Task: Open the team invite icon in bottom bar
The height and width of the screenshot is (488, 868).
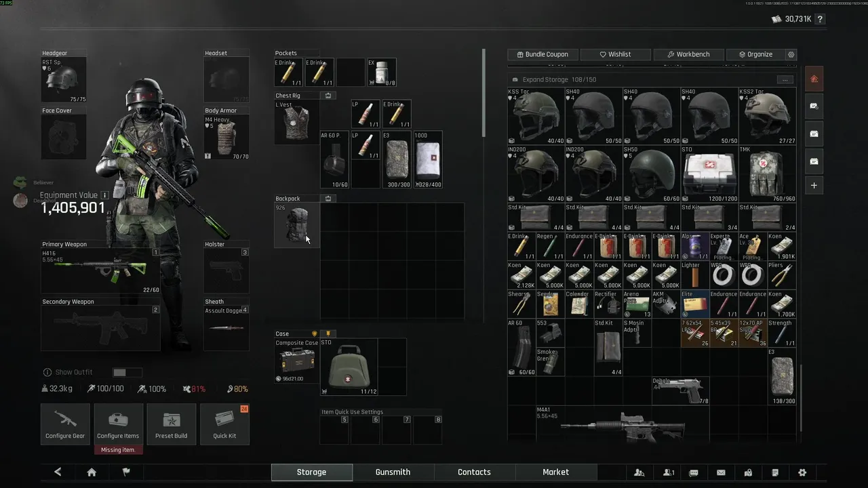Action: 639,472
